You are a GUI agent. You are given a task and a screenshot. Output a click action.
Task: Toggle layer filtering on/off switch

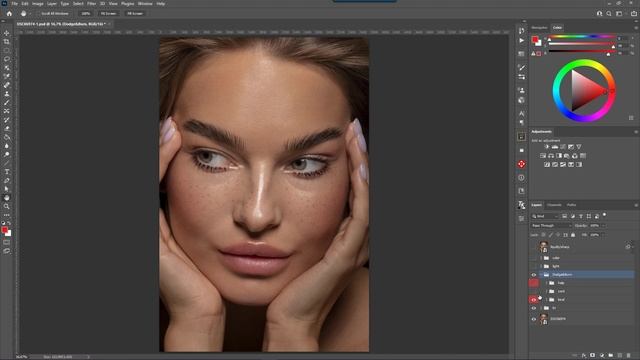pyautogui.click(x=604, y=215)
